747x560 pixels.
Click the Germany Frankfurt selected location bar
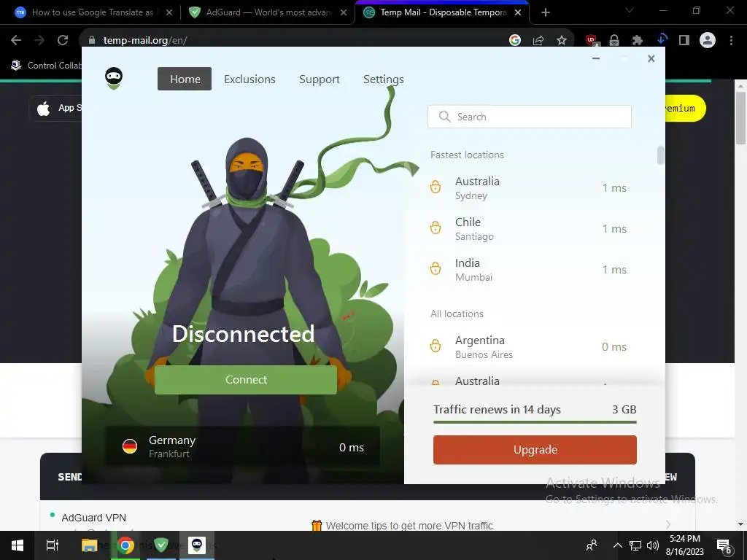242,447
